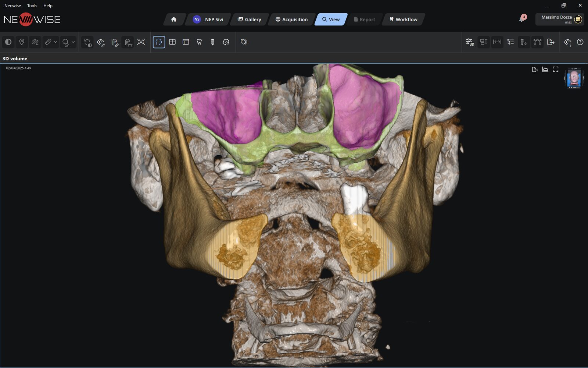Viewport: 588px width, 368px height.
Task: Select the 2x magnifier zoom tool
Action: tap(66, 42)
